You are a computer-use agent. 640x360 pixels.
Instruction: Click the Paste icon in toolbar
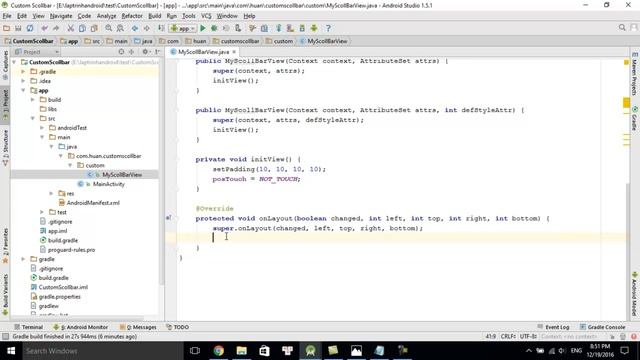(94, 28)
